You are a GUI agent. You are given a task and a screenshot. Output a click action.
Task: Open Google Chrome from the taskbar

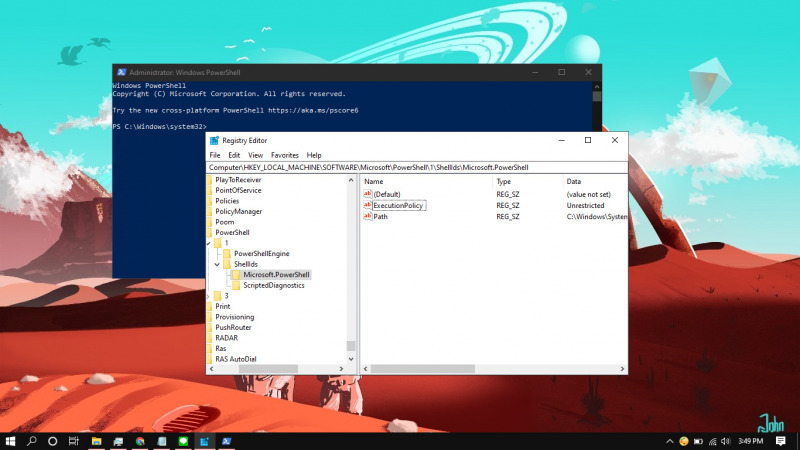[x=140, y=441]
